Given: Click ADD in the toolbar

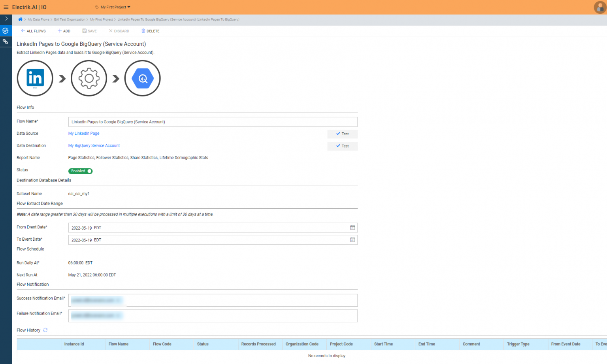Looking at the screenshot, I should tap(64, 31).
